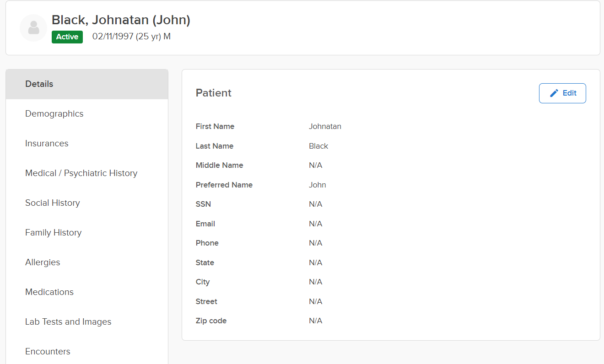Select Medical / Psychiatric History
The height and width of the screenshot is (364, 604).
81,173
